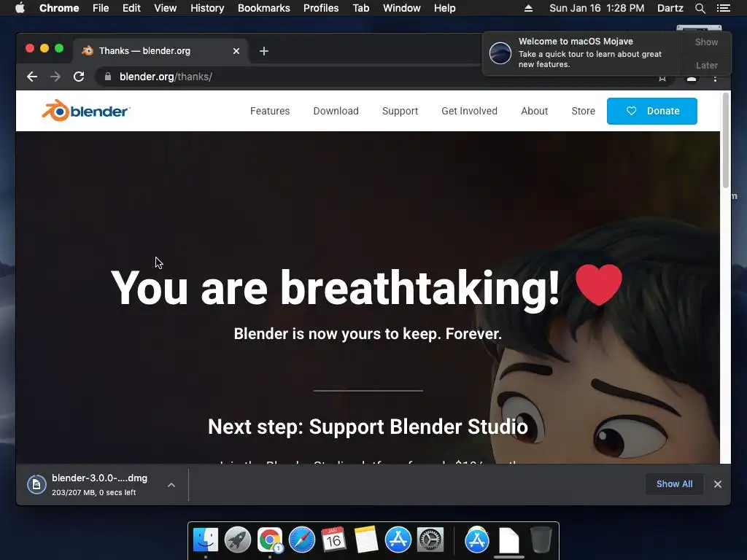This screenshot has height=560, width=747.
Task: Click Chrome icon in the dock
Action: pyautogui.click(x=270, y=540)
